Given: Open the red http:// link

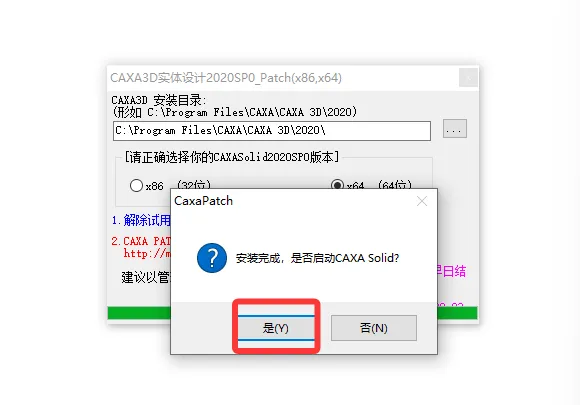Looking at the screenshot, I should (x=147, y=254).
